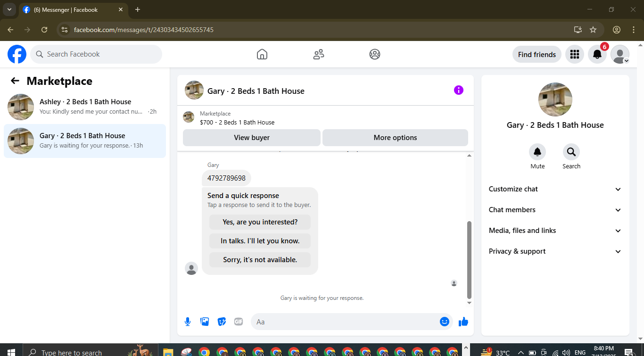Expand Media, files and links section
Screen dimensions: 644x356
(555, 231)
